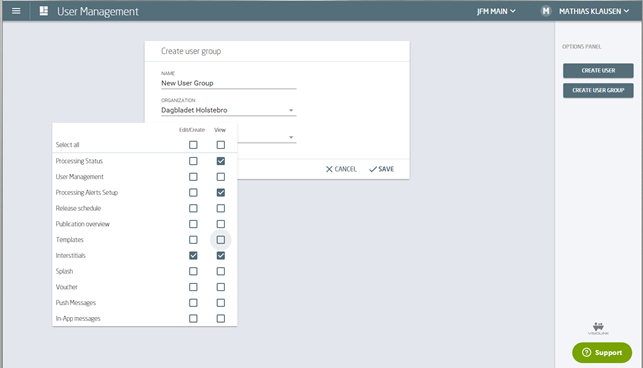This screenshot has width=643, height=368.
Task: Toggle Select all Edit/Create checkbox
Action: point(193,145)
